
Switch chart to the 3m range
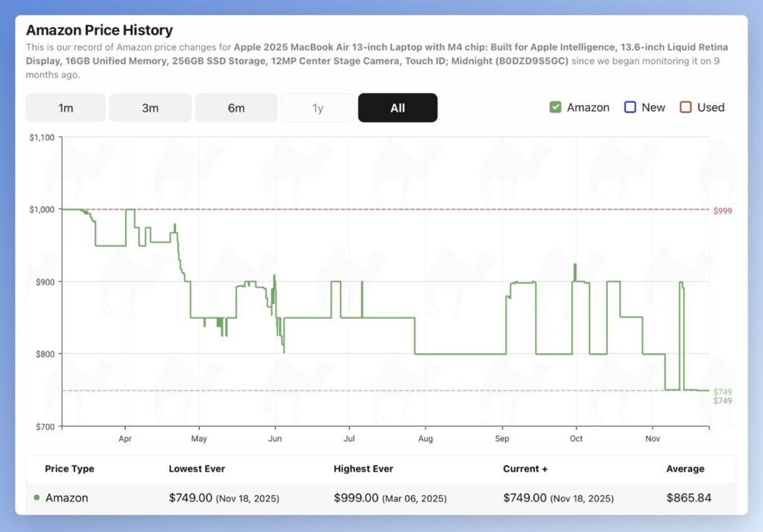(x=150, y=108)
